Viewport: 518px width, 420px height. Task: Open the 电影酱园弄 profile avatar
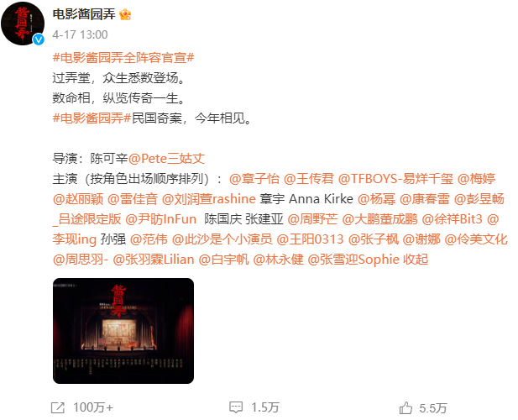pos(23,24)
